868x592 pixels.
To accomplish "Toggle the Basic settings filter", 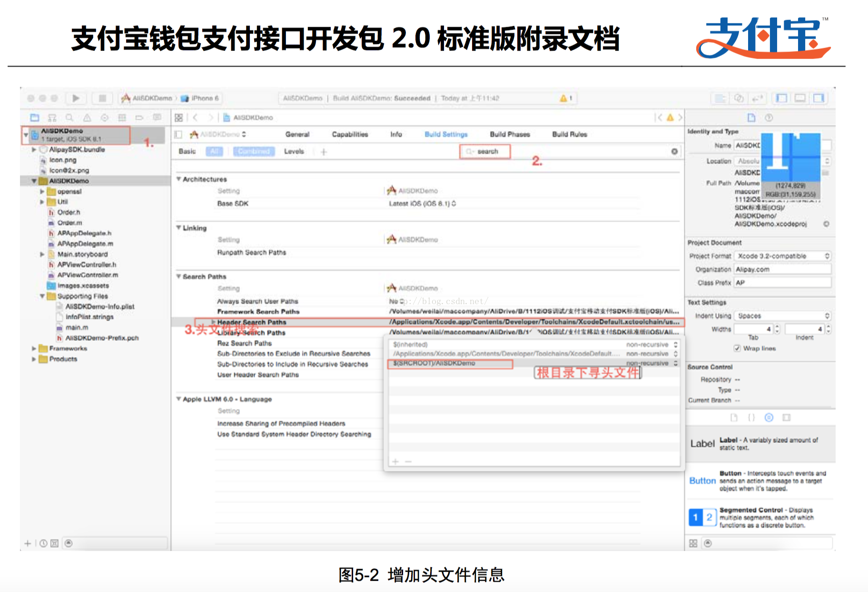I will pos(187,151).
